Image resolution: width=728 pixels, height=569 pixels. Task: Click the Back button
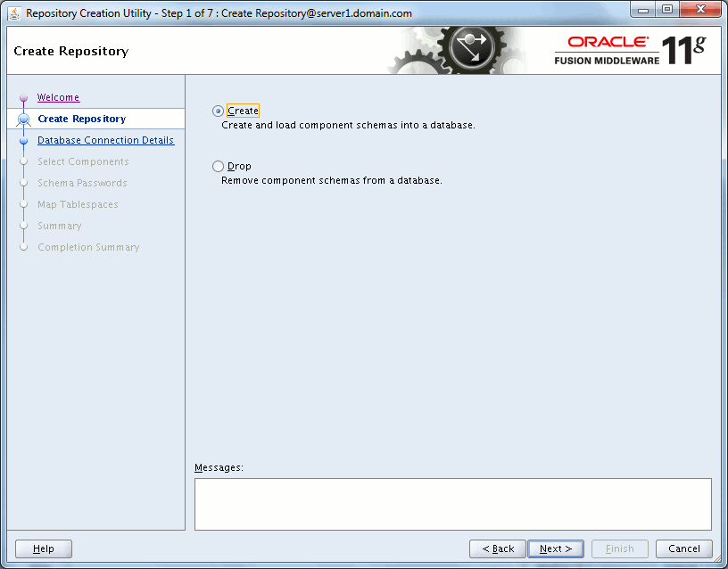[x=498, y=548]
